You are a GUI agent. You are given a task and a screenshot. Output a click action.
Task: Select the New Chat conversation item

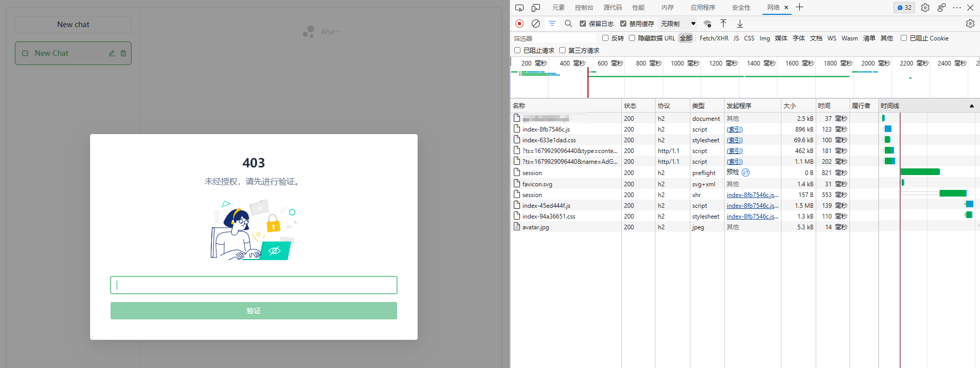click(73, 53)
